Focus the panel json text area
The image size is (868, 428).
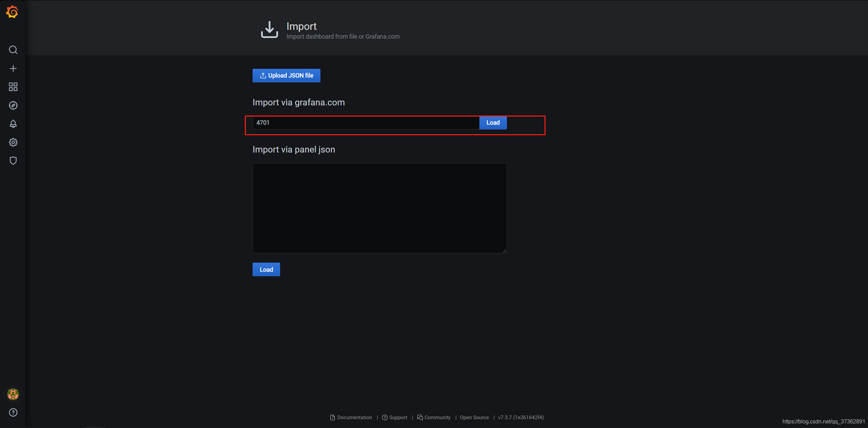click(x=379, y=208)
